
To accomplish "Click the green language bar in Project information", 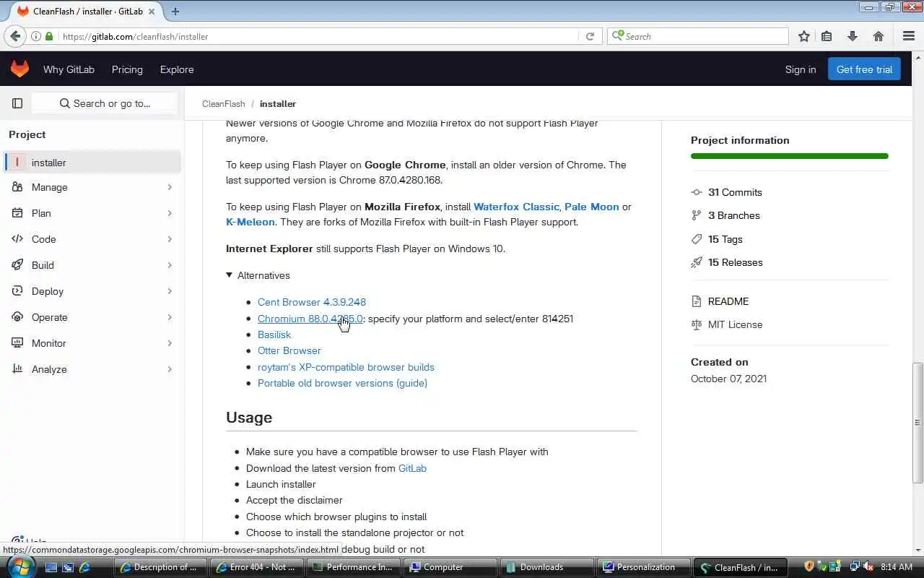I will click(790, 156).
